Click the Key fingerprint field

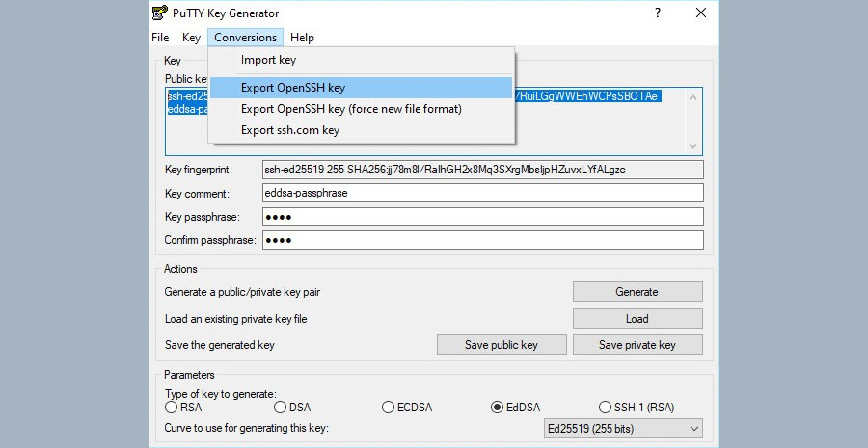483,170
